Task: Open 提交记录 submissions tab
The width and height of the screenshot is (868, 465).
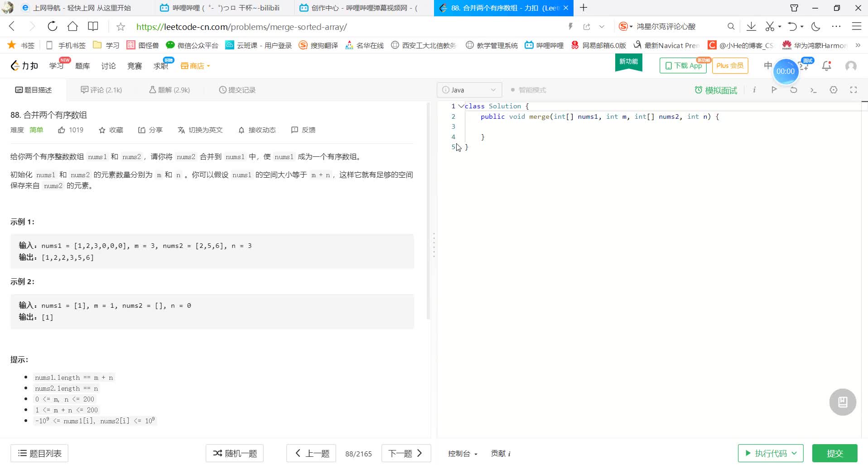Action: [x=237, y=90]
